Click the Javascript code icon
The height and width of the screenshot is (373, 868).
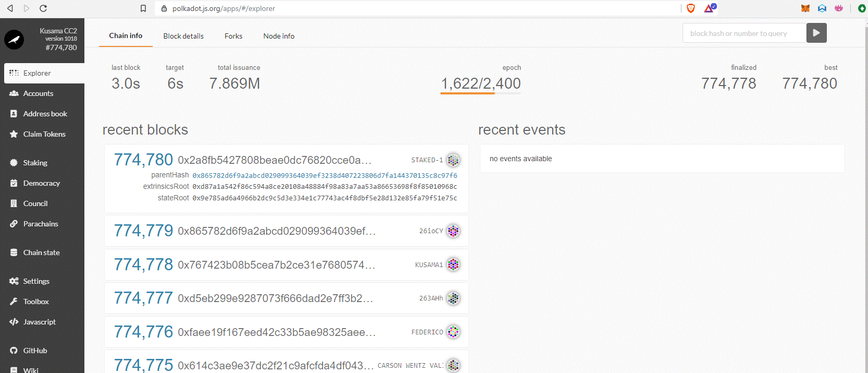tap(14, 322)
